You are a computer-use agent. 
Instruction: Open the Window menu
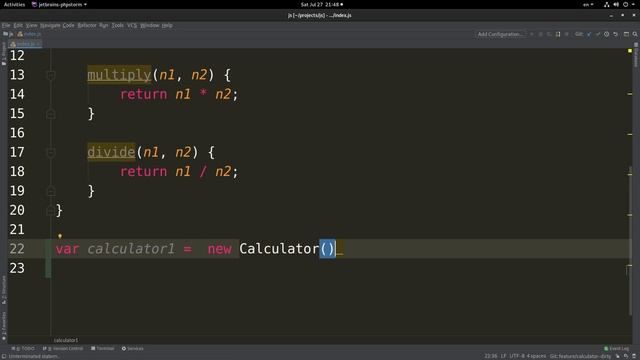tap(149, 25)
